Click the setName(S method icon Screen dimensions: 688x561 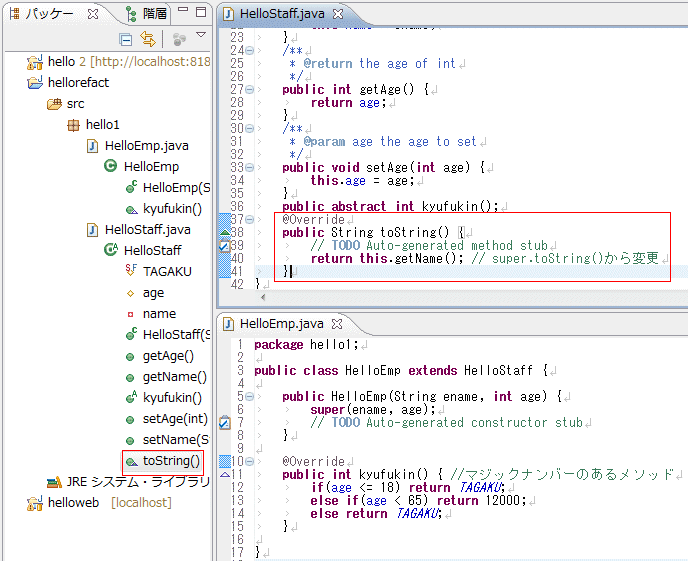(130, 440)
